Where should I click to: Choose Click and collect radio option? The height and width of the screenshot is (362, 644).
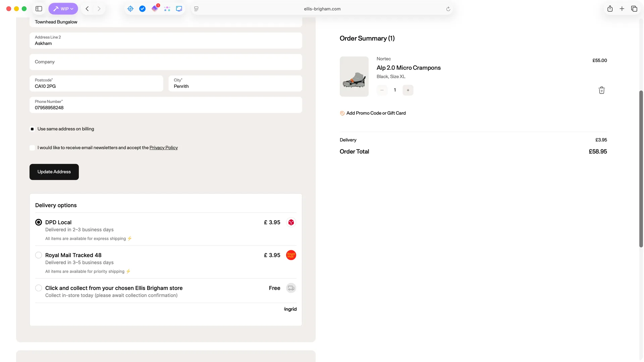(x=39, y=288)
